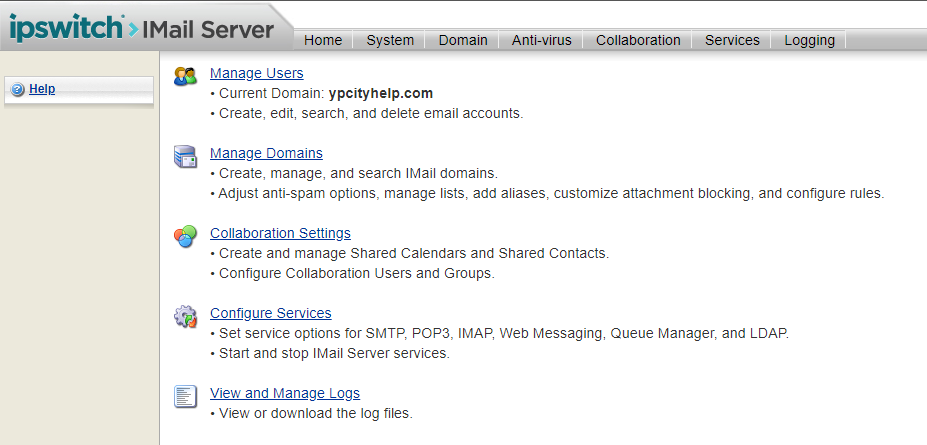
Task: Go to the Anti-virus tab
Action: click(x=541, y=40)
